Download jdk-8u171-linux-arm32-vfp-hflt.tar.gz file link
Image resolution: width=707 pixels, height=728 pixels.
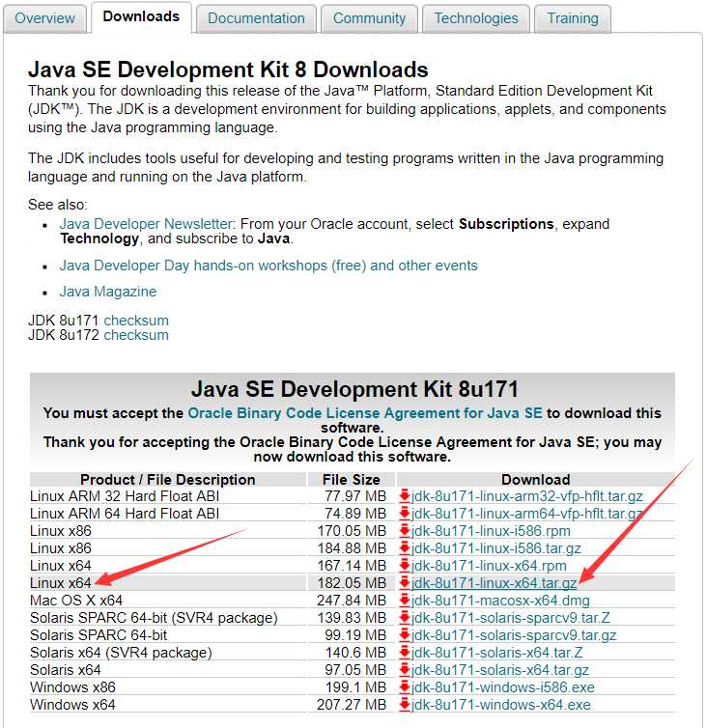(x=527, y=496)
